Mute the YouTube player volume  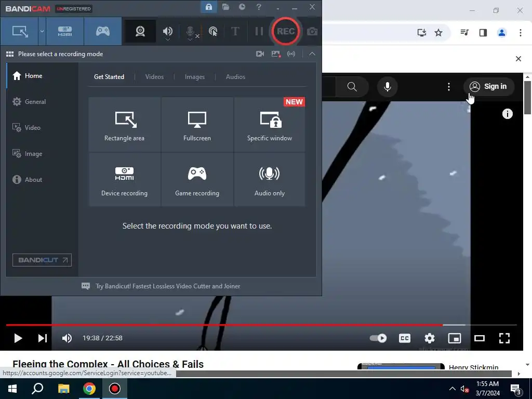(x=67, y=338)
